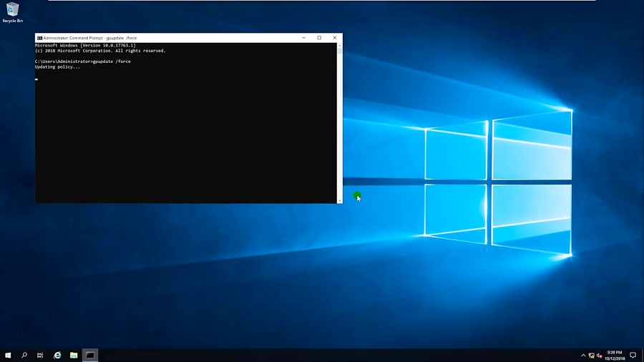
Task: Open the Windows Start menu
Action: coord(8,356)
